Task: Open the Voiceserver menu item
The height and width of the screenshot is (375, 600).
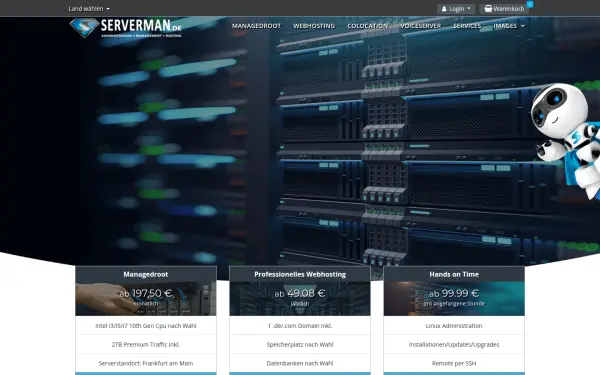Action: tap(421, 26)
